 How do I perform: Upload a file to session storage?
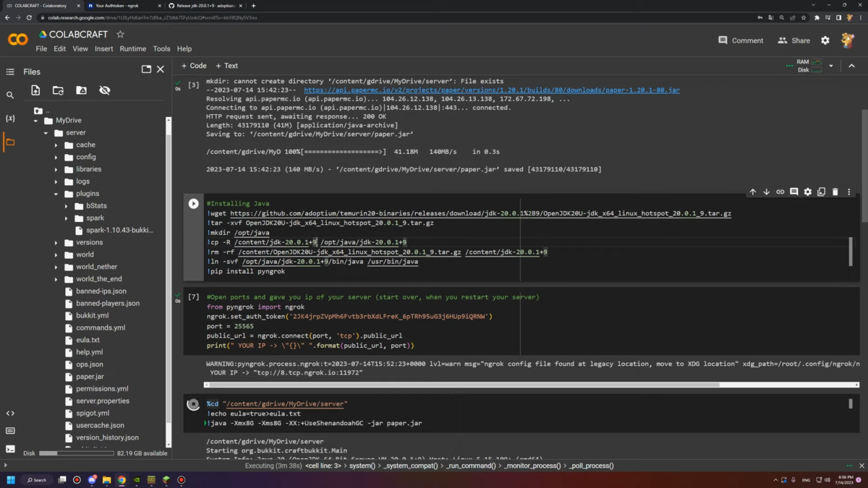pyautogui.click(x=35, y=90)
